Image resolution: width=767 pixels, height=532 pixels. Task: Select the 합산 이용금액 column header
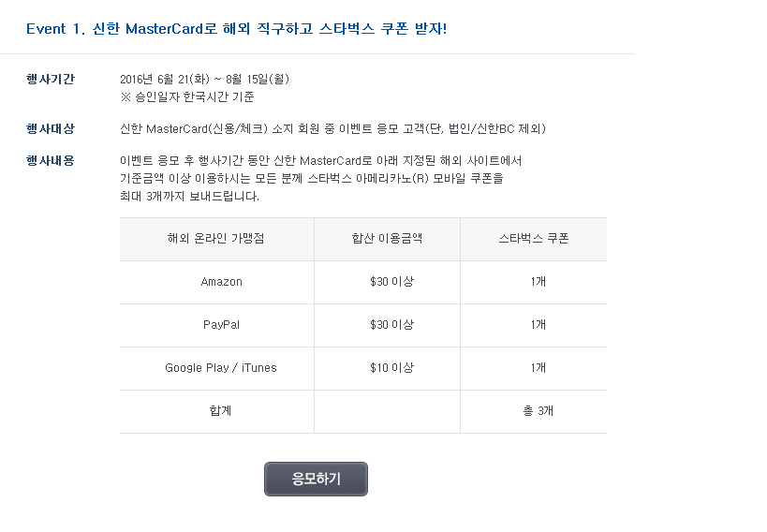tap(387, 239)
